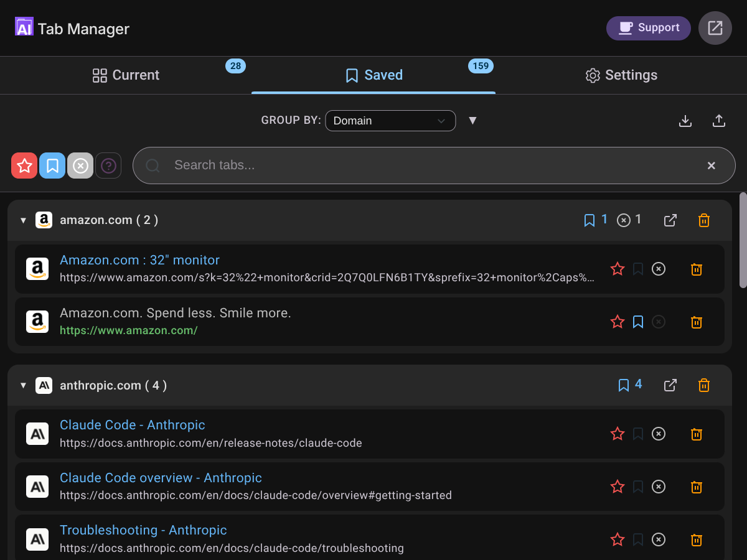Toggle the gray closed-tabs filter
Viewport: 747px width, 560px height.
click(80, 166)
